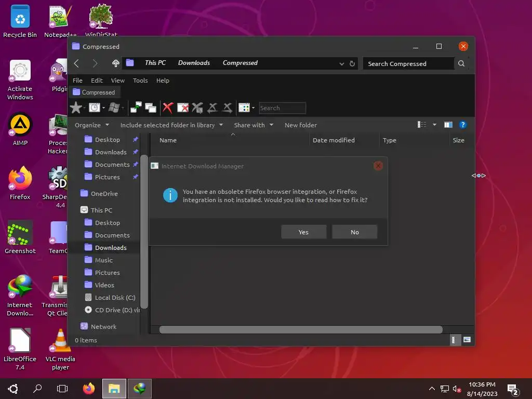Viewport: 532px width, 399px height.
Task: Click the up-arrow parent folder button
Action: (116, 63)
